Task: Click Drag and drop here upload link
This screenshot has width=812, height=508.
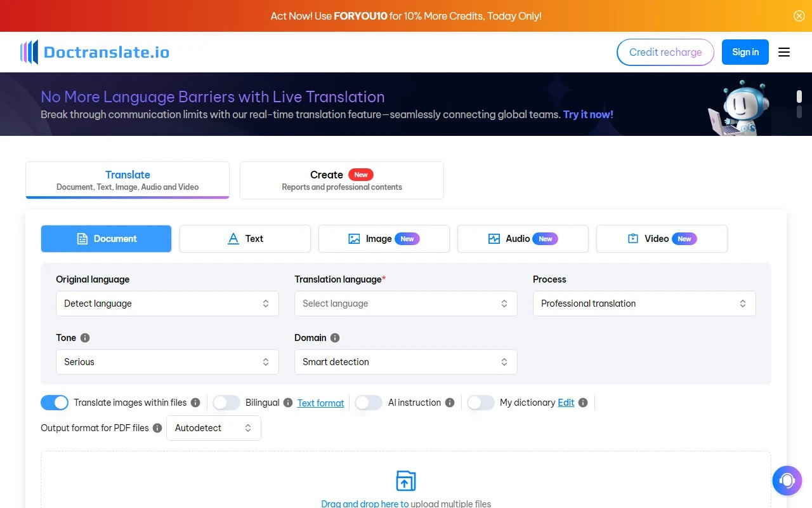Action: pyautogui.click(x=365, y=504)
